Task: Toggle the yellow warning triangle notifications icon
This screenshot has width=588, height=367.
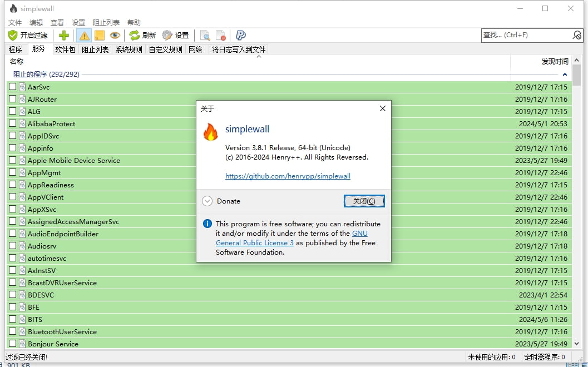Action: point(84,35)
